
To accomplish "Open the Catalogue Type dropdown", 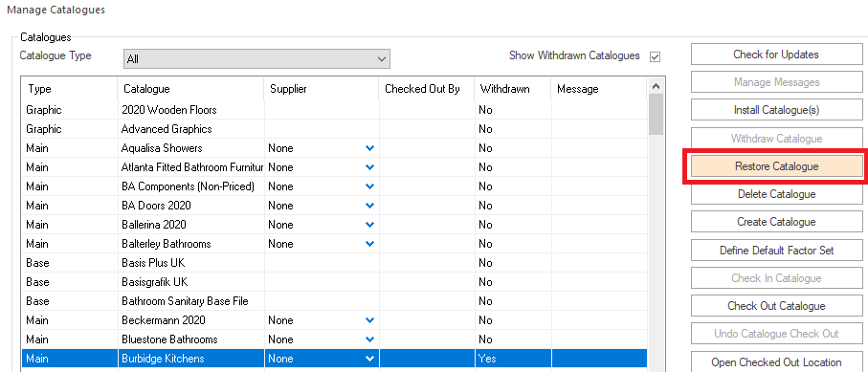I will click(256, 58).
